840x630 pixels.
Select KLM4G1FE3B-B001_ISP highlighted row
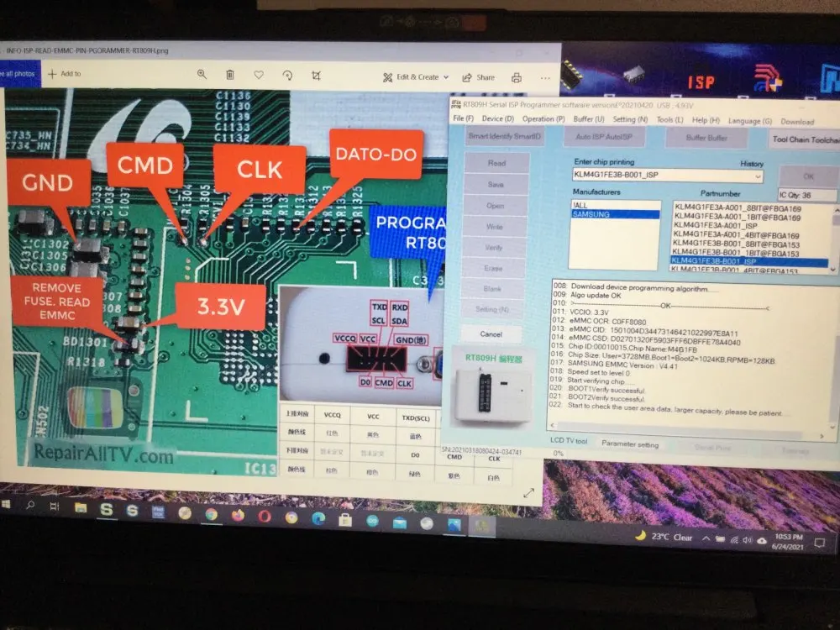point(748,261)
